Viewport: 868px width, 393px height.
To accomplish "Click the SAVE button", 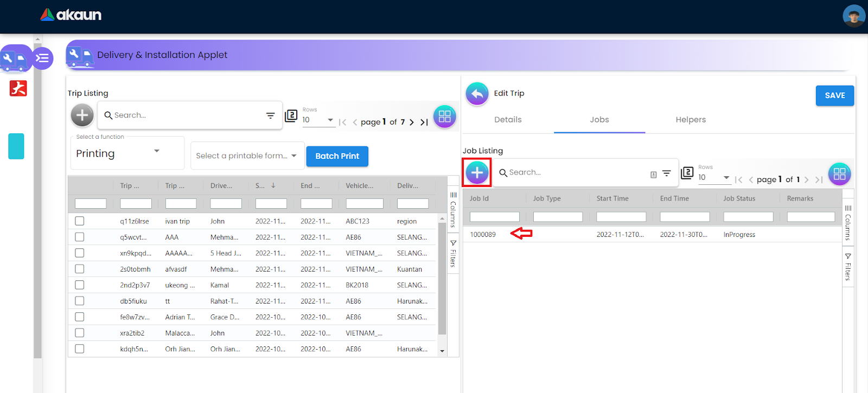I will 834,95.
